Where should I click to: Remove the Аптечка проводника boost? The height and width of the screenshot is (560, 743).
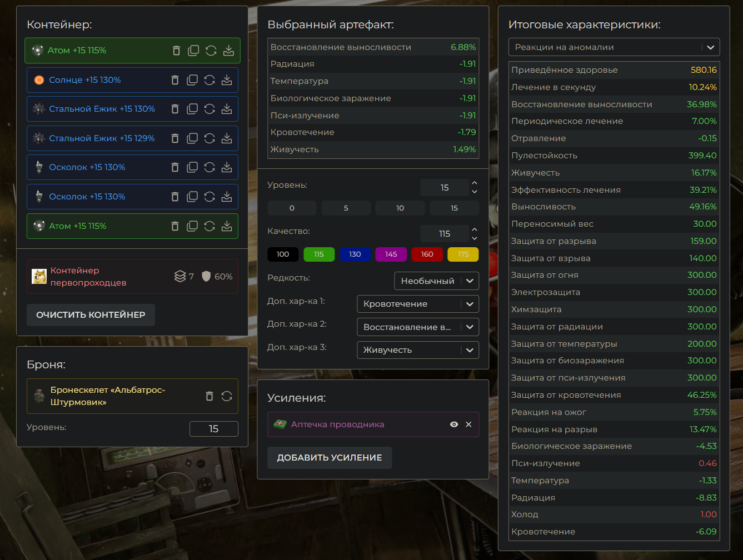pos(468,424)
